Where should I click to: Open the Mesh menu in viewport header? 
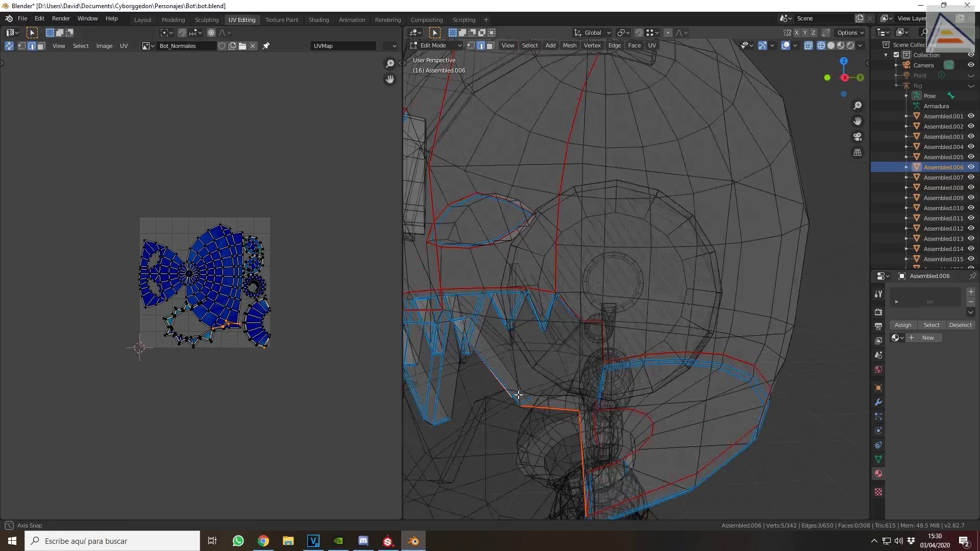tap(569, 45)
